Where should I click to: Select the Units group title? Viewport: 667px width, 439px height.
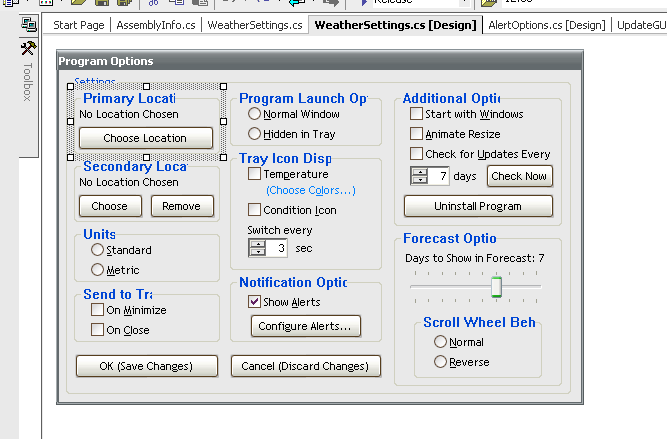pos(100,234)
